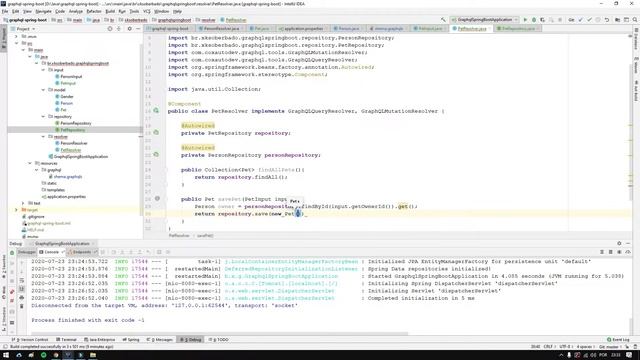640x360 pixels.
Task: Expand the test folder in project tree
Action: [23, 203]
